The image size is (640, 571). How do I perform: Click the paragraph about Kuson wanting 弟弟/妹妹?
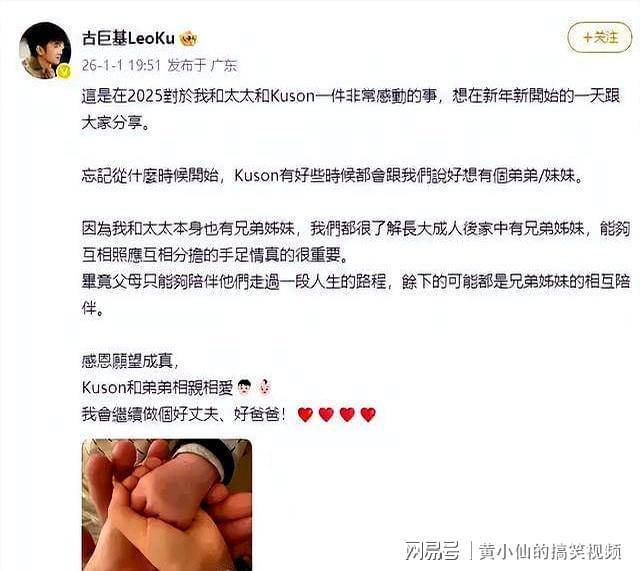point(333,176)
